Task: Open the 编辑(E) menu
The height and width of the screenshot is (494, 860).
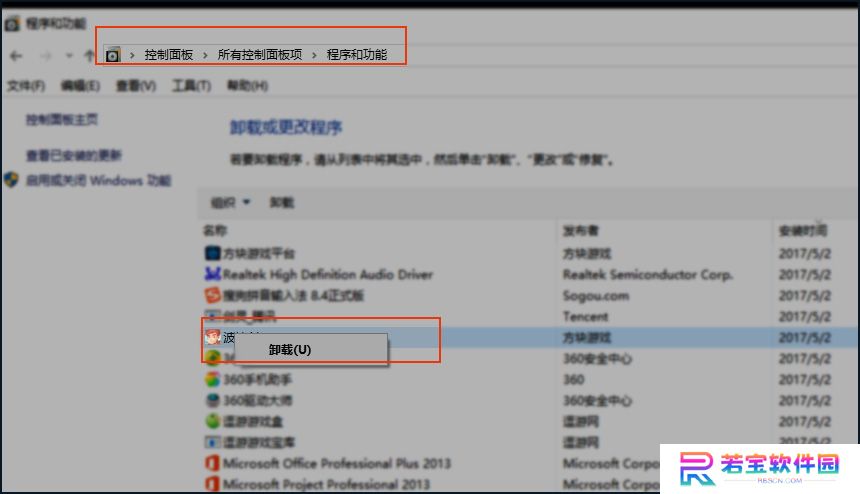Action: [x=80, y=86]
